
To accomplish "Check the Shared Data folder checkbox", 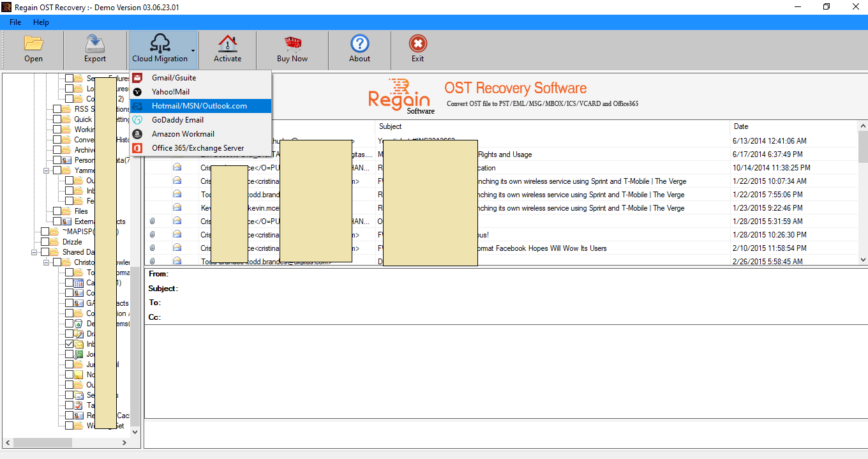I will click(45, 252).
